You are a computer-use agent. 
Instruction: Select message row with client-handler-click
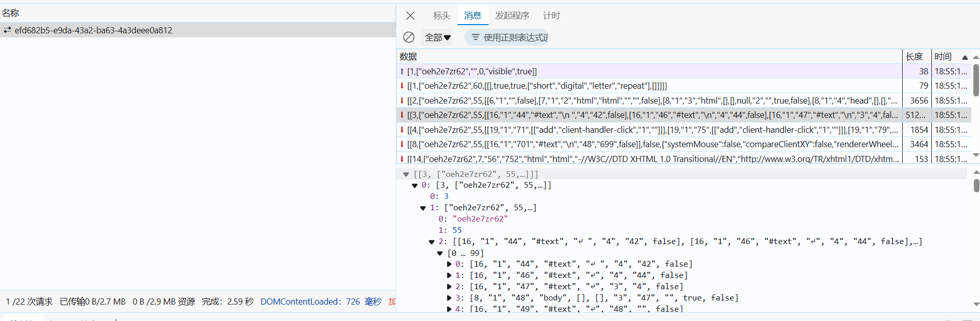[x=650, y=130]
